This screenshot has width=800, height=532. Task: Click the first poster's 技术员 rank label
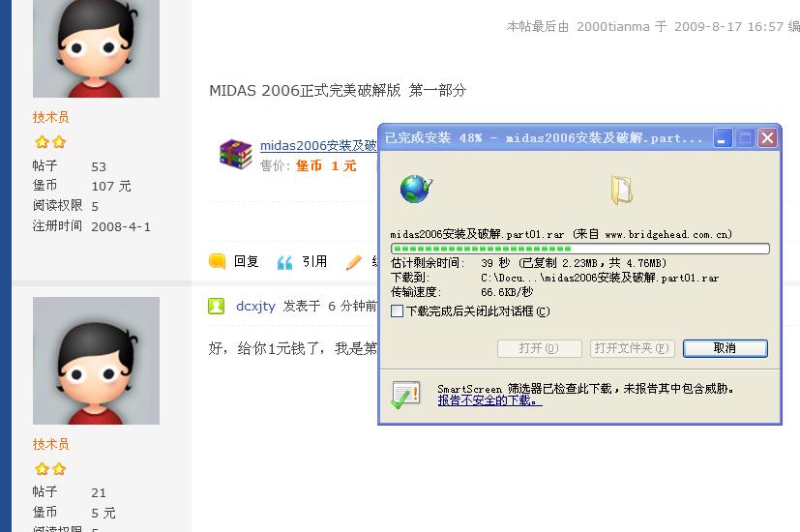tap(50, 117)
